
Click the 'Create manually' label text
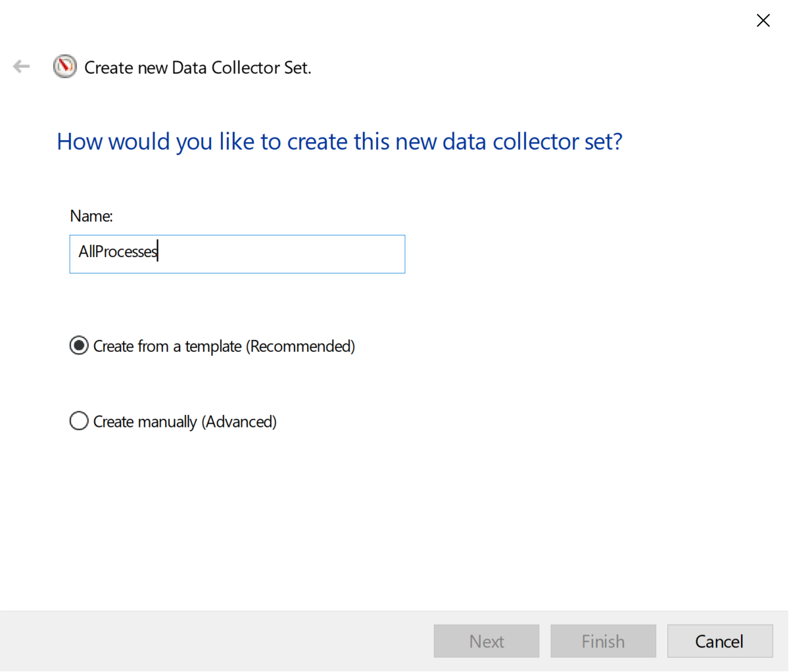tap(146, 421)
